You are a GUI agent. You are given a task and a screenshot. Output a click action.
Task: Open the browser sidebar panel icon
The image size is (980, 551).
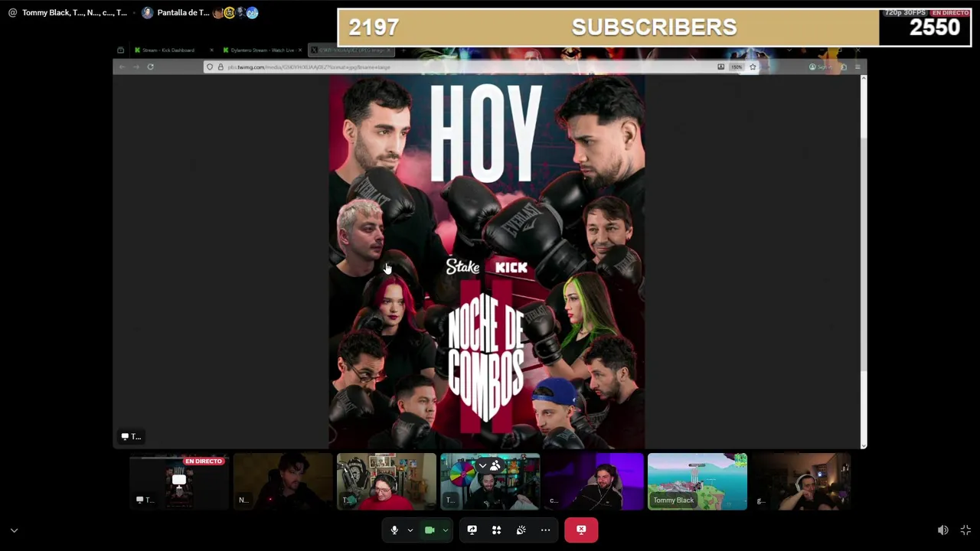(843, 67)
